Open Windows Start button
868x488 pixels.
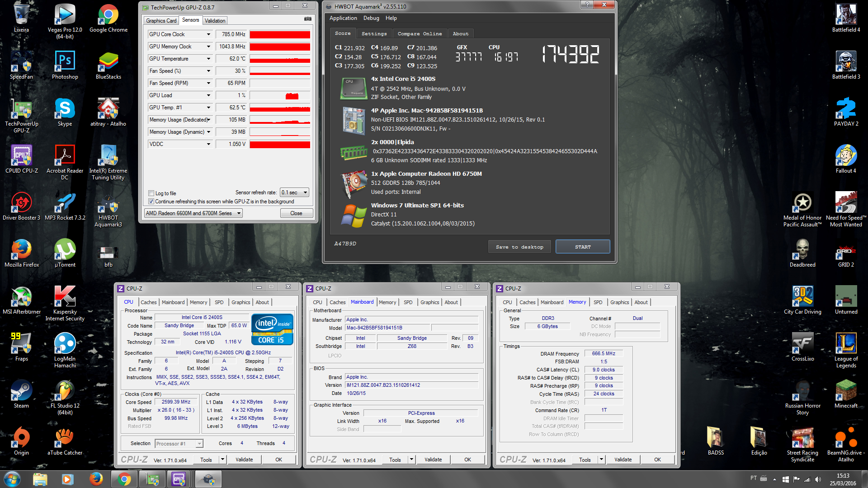click(12, 479)
